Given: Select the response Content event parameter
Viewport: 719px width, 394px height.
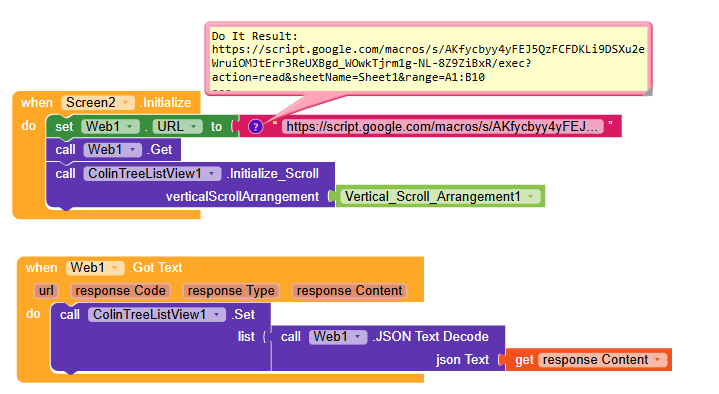Looking at the screenshot, I should click(349, 291).
